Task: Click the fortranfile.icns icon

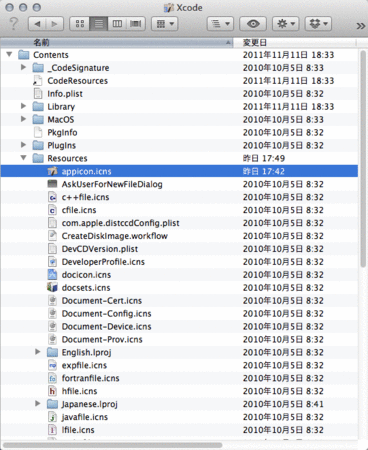Action: 52,378
